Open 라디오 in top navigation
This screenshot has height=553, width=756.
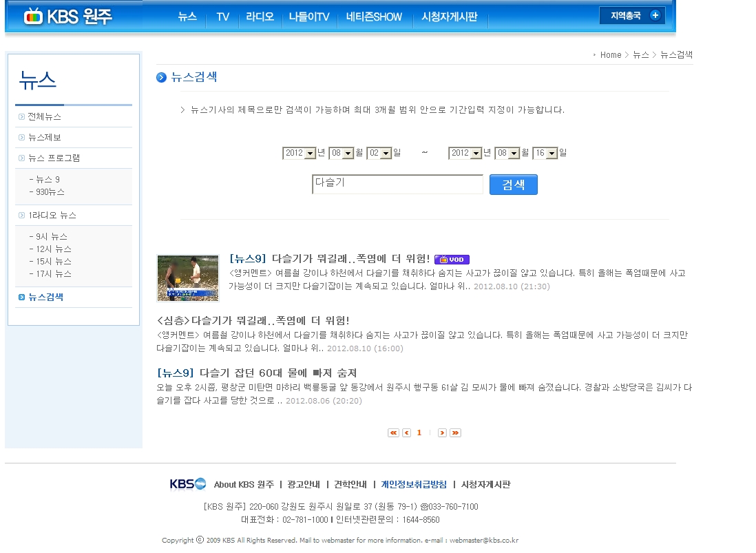(x=260, y=17)
